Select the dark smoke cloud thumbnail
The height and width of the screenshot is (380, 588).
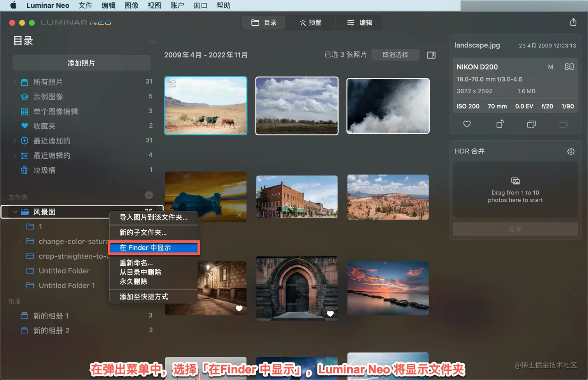tap(388, 106)
